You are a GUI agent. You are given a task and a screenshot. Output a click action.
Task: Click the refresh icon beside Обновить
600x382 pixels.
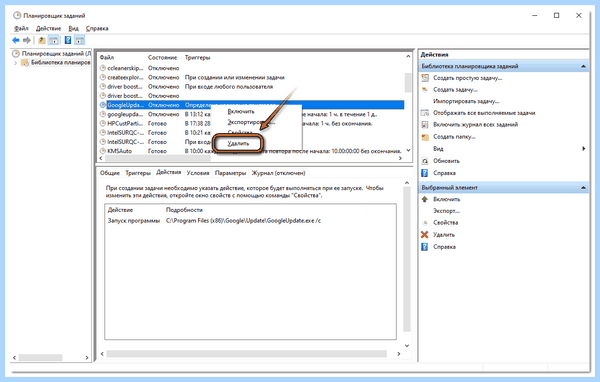pos(425,161)
